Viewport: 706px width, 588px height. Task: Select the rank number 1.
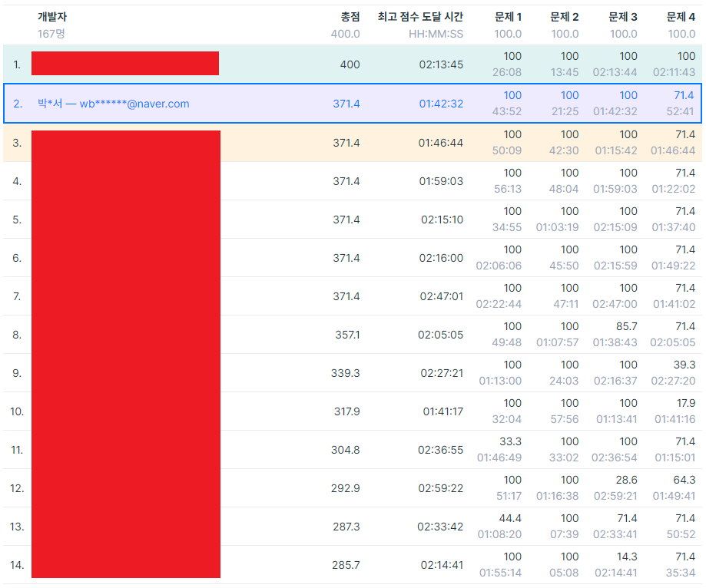click(17, 64)
